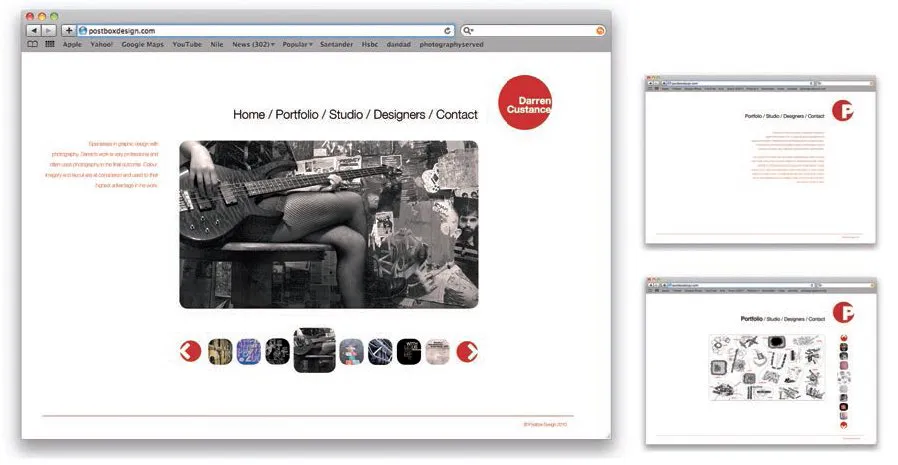Click the red right gallery arrow
The width and height of the screenshot is (898, 465).
tap(467, 351)
